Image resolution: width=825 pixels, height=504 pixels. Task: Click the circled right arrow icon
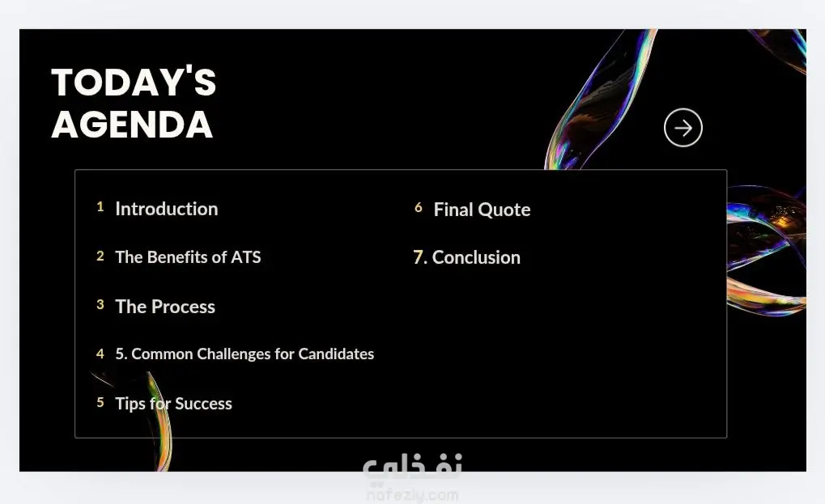683,128
